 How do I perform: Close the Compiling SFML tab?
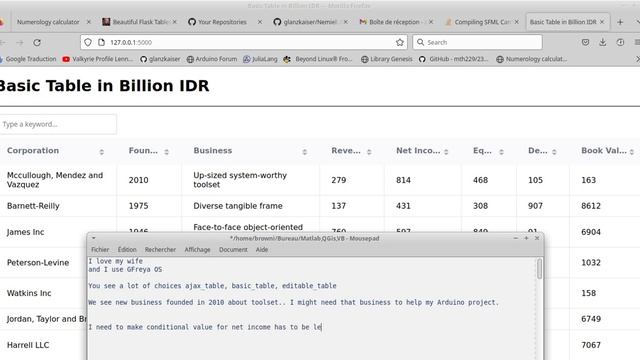click(x=516, y=22)
